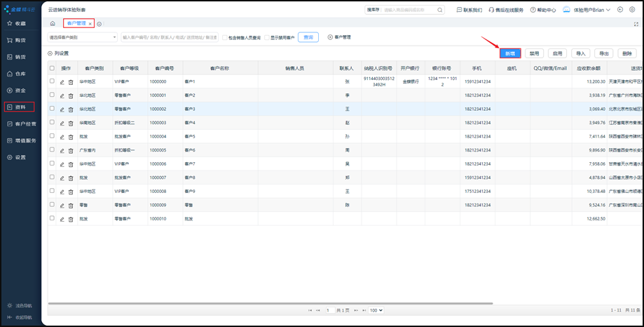Click the search magnifier icon in top bar

[439, 10]
